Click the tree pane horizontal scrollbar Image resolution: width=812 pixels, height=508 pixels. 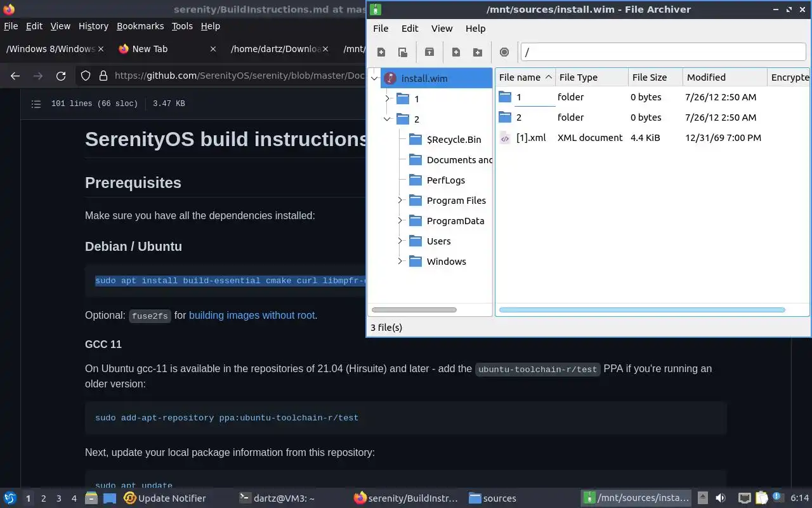(x=414, y=310)
